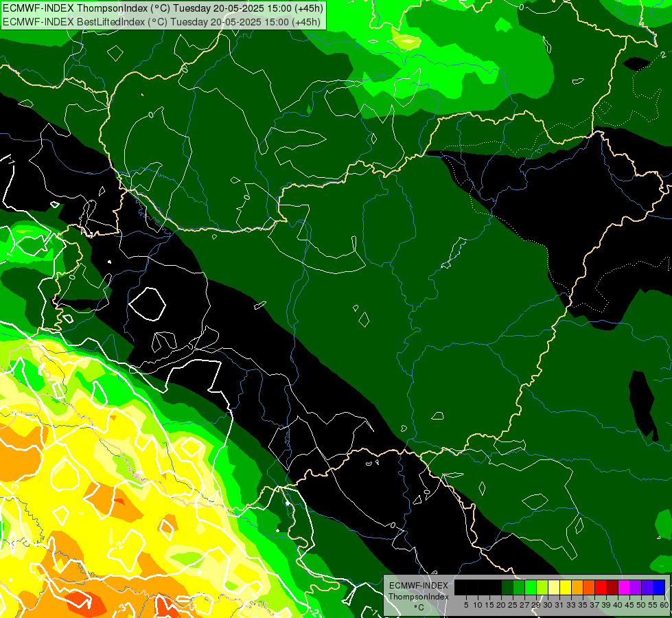The width and height of the screenshot is (672, 618).
Task: Click the ECMWF-INDEX label in the legend box
Action: 419,586
